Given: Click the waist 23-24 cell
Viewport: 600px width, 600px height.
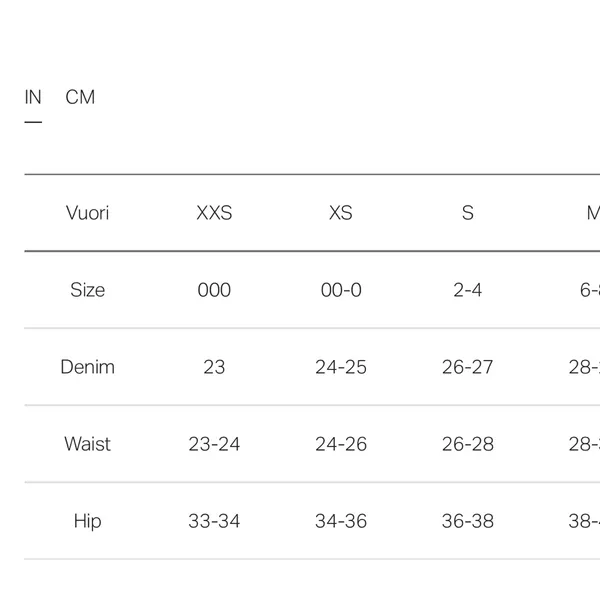Looking at the screenshot, I should 214,444.
